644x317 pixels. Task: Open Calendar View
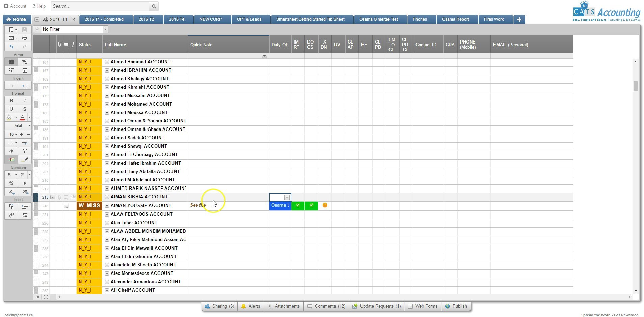pos(25,70)
